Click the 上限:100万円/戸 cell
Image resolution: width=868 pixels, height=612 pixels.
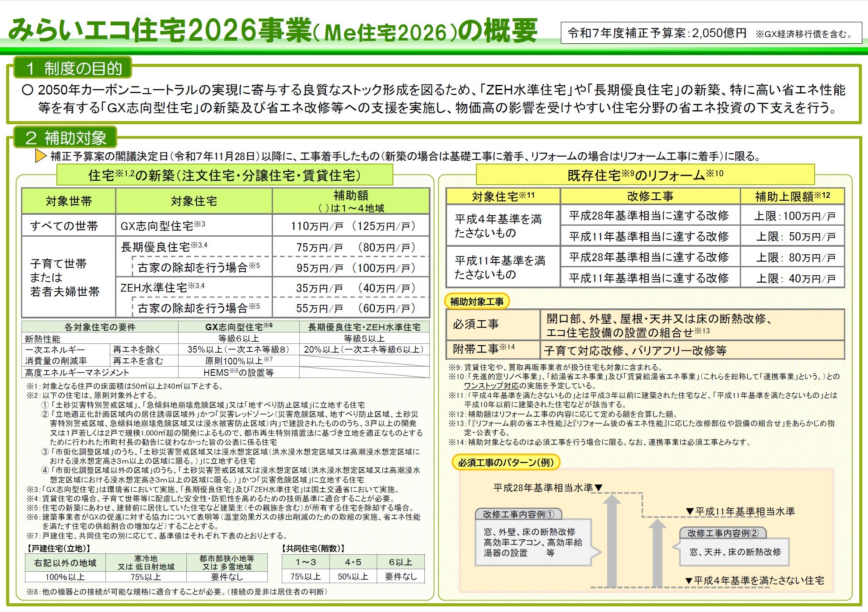(794, 216)
